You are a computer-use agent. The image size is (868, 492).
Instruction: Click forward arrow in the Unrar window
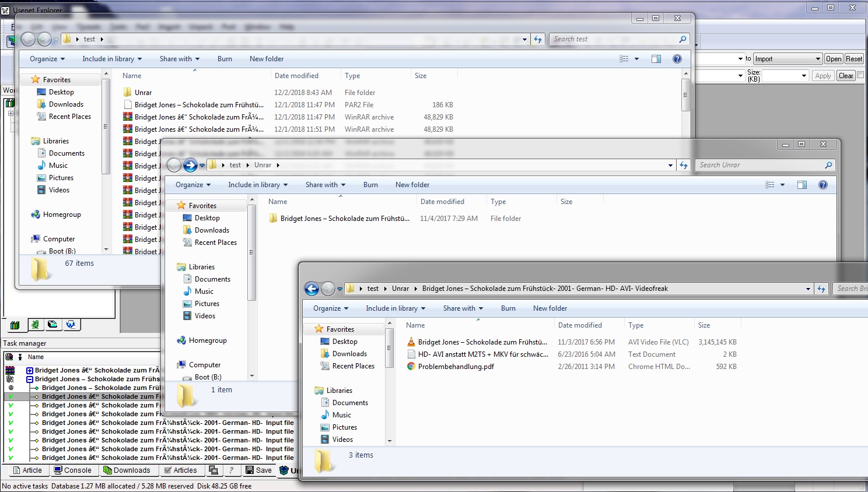pos(190,166)
